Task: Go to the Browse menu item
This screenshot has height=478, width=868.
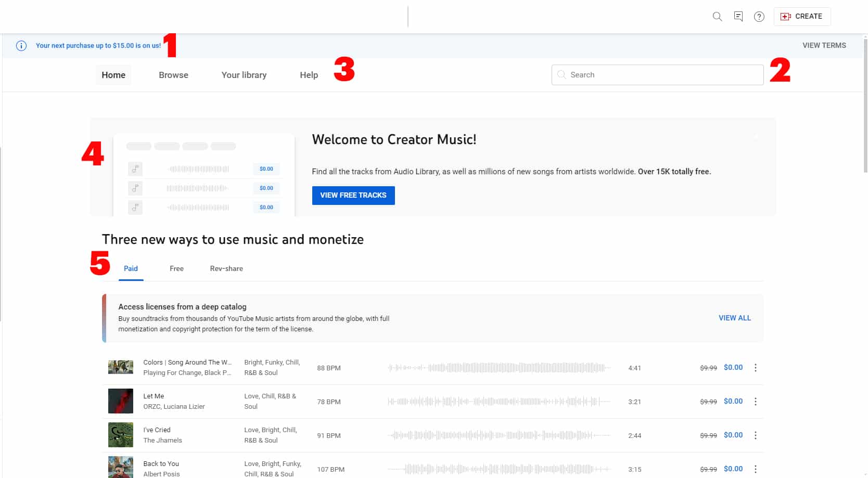Action: point(173,75)
